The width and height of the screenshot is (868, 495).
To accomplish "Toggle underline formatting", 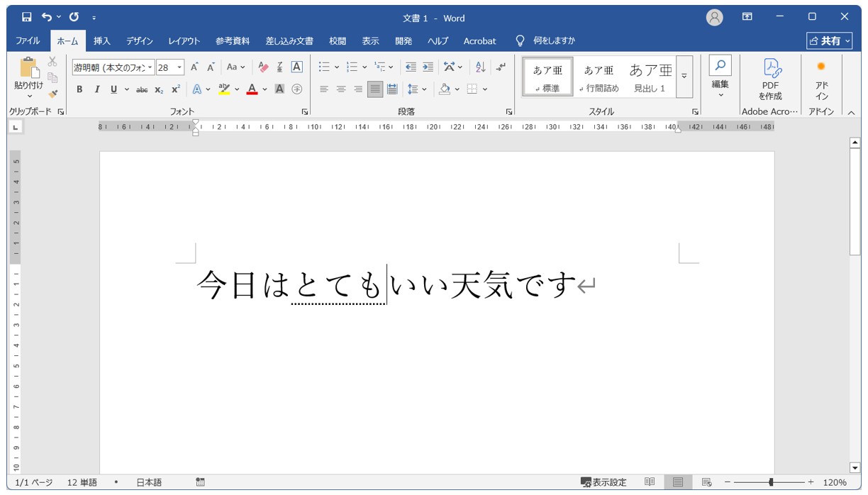I will 113,89.
